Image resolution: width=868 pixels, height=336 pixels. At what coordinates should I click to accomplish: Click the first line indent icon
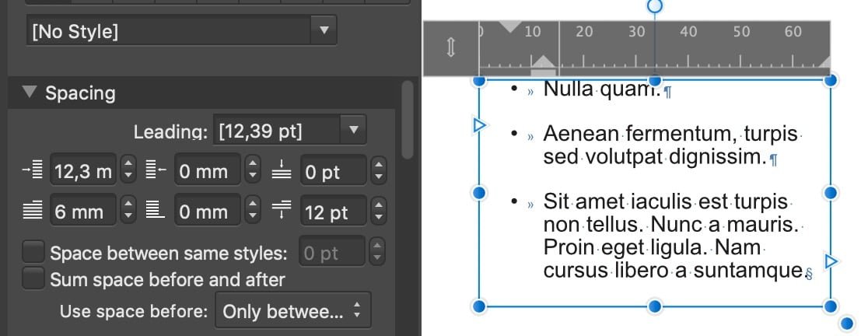[x=32, y=211]
